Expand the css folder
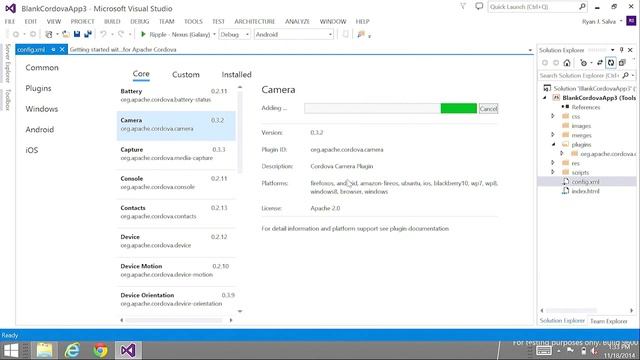The width and height of the screenshot is (640, 360). point(553,116)
